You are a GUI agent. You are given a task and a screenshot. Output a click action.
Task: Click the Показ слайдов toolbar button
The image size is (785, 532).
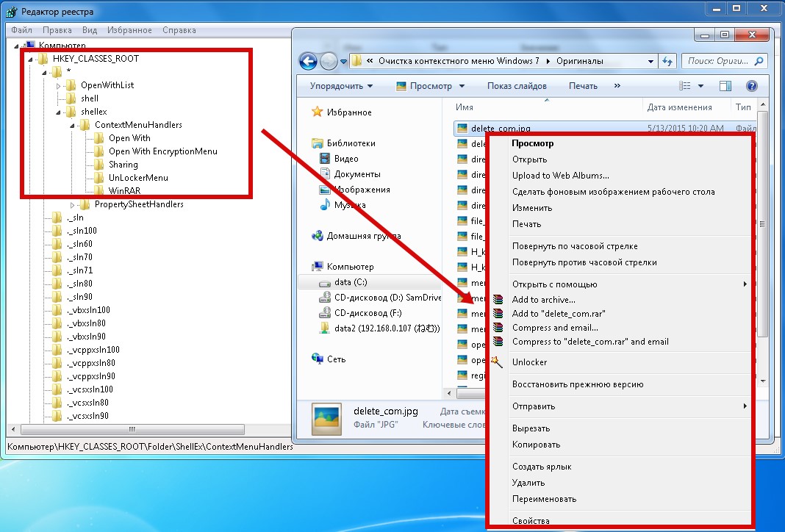tap(517, 86)
